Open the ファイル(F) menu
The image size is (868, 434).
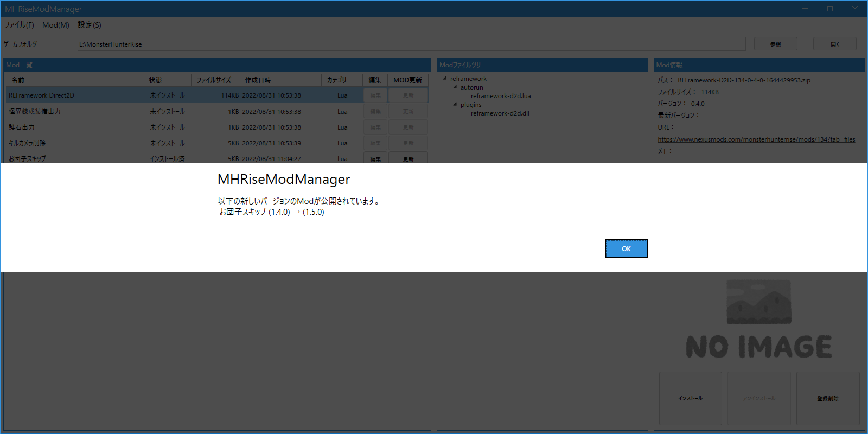(19, 25)
